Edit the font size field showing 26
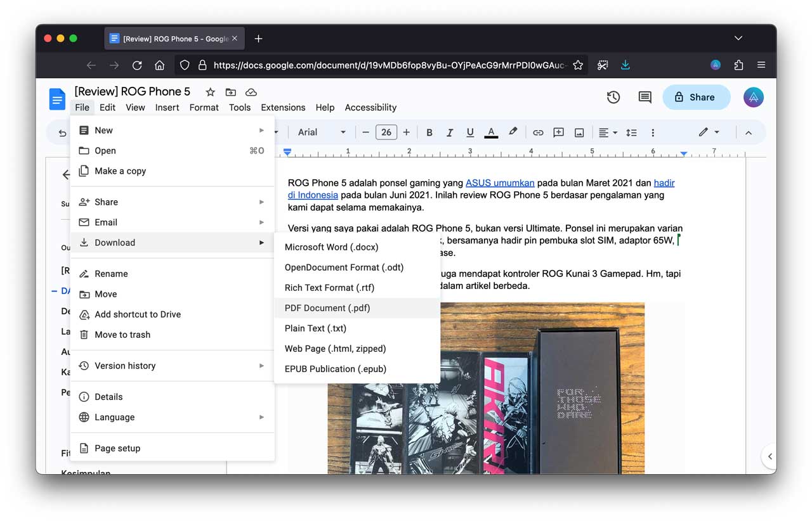 [x=386, y=132]
